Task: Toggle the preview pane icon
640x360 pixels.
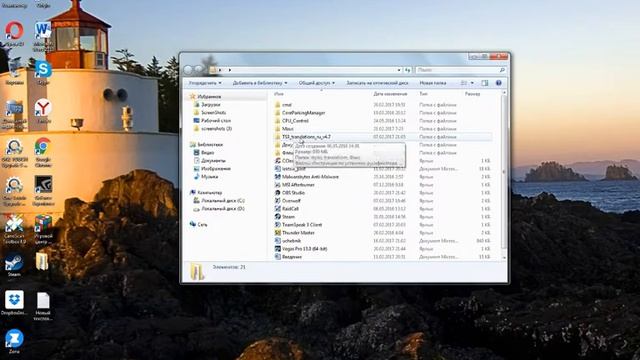Action: [x=484, y=83]
